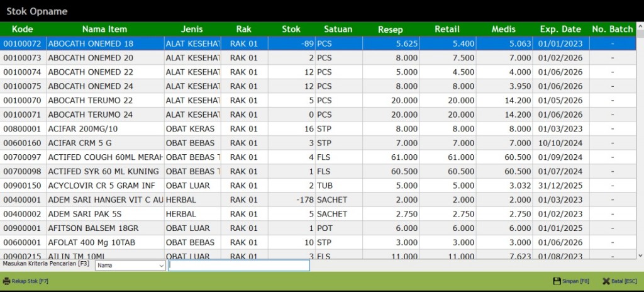Open the Nama search criteria dropdown
The image size is (644, 292).
tap(130, 266)
